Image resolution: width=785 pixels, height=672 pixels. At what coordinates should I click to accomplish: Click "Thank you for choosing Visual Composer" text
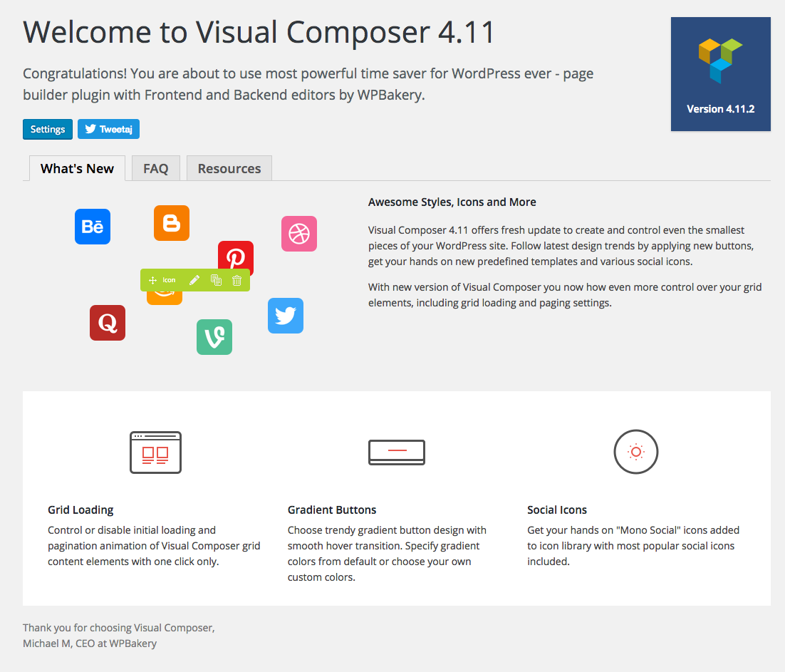(119, 628)
